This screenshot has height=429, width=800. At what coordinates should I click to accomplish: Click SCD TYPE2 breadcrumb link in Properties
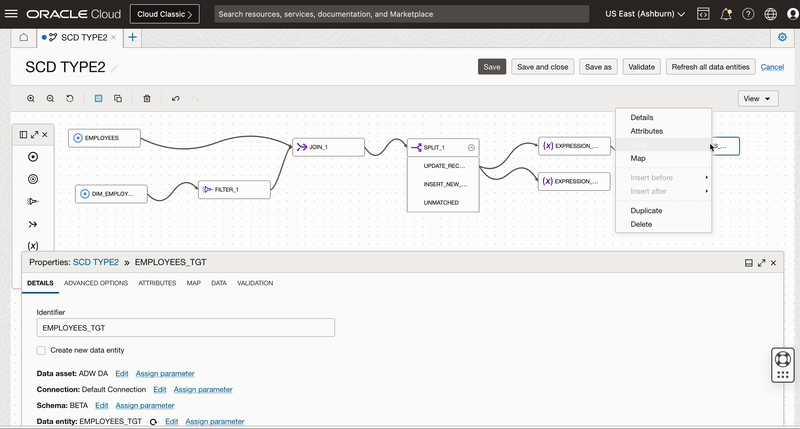95,262
